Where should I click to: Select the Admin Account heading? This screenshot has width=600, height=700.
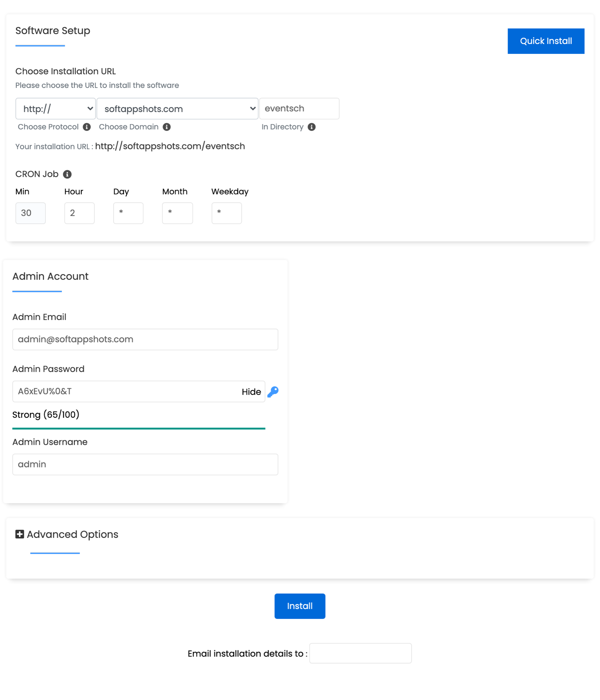pyautogui.click(x=50, y=276)
